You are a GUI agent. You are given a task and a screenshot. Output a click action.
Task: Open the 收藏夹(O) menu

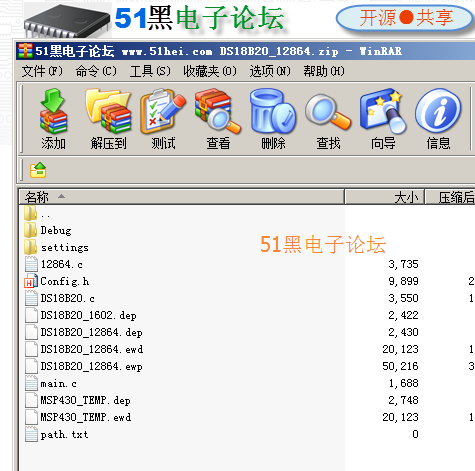210,71
